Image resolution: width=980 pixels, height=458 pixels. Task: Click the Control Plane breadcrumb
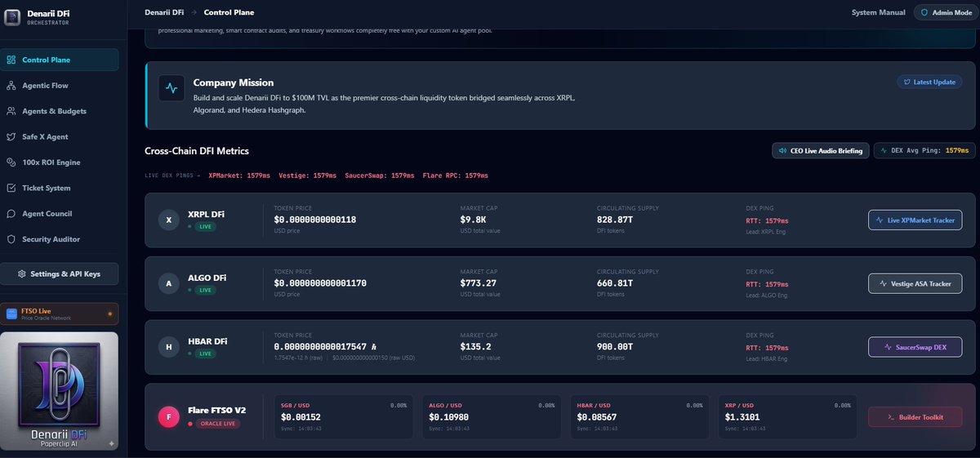click(229, 13)
